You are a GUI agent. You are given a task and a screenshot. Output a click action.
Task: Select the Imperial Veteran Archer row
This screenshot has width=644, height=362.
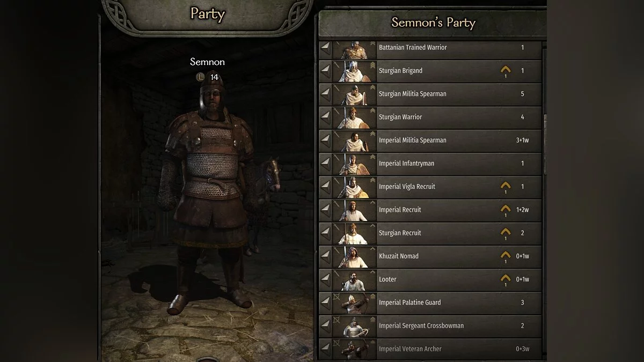tap(430, 349)
